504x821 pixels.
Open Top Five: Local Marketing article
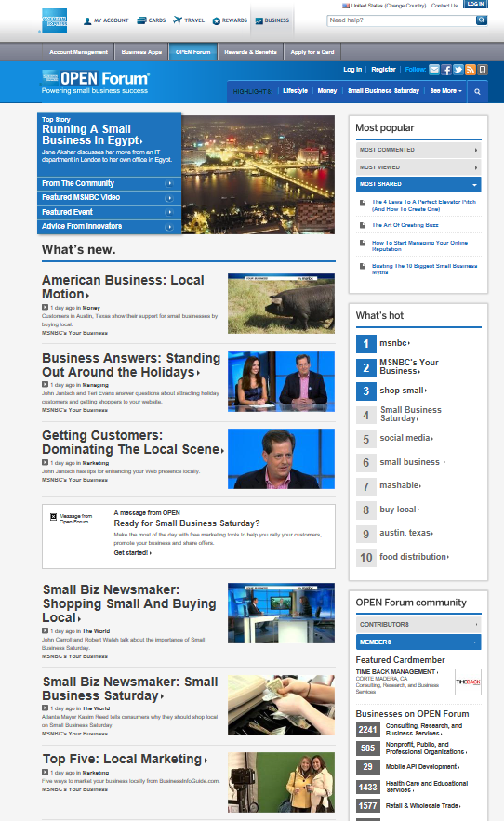pos(125,760)
